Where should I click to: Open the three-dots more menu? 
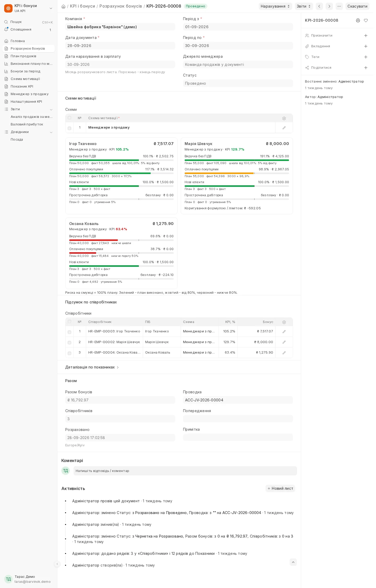tap(339, 6)
